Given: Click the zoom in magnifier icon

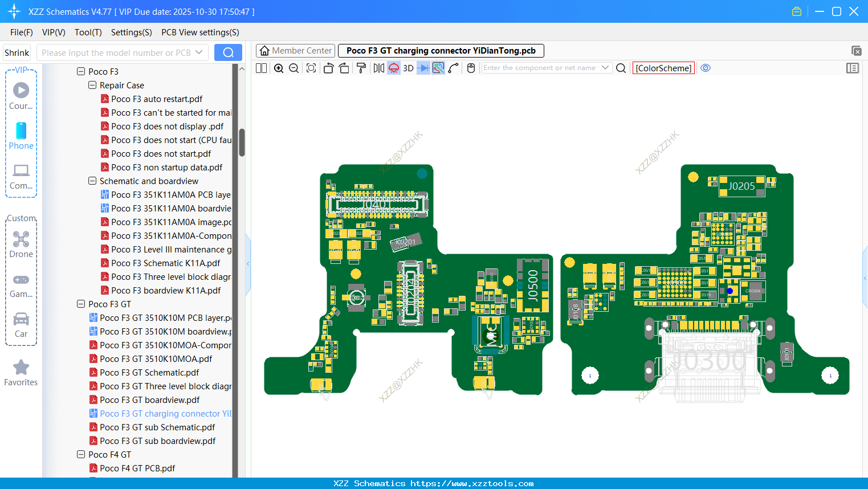Looking at the screenshot, I should tap(279, 68).
